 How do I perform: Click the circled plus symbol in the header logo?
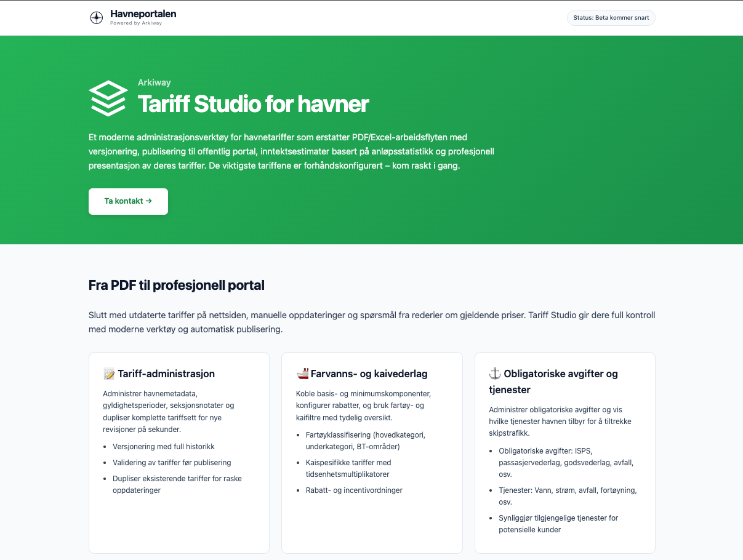[96, 18]
